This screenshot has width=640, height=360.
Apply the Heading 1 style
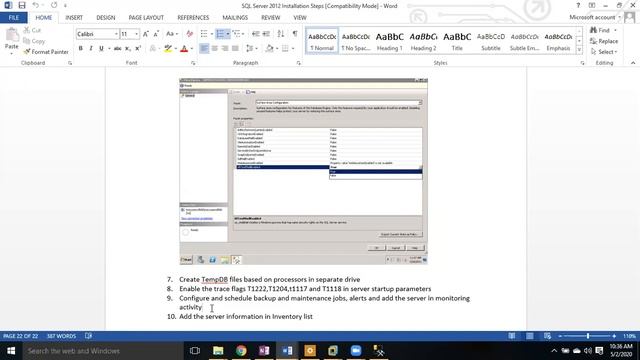(389, 41)
